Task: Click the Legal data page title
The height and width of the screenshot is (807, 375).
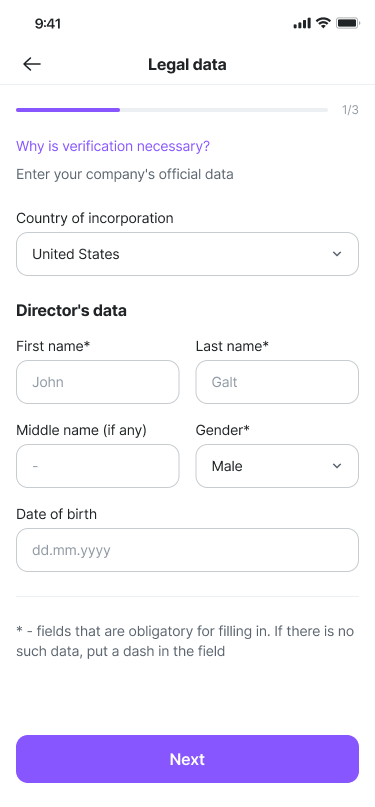Action: [x=187, y=64]
